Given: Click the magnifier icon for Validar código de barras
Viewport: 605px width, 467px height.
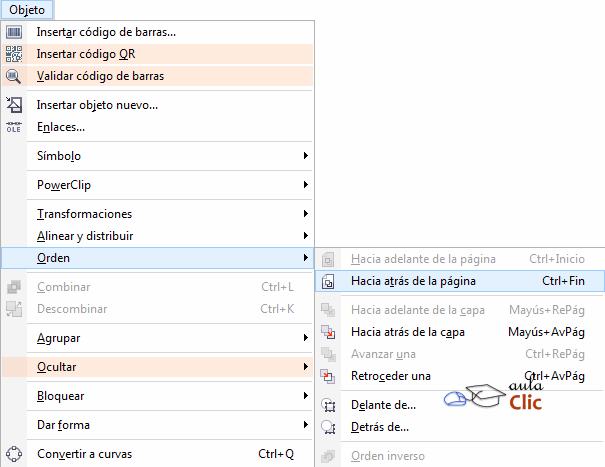Looking at the screenshot, I should (14, 76).
